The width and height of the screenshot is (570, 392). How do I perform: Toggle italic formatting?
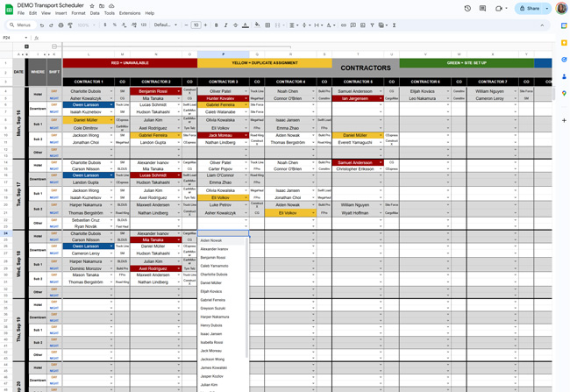pos(225,25)
